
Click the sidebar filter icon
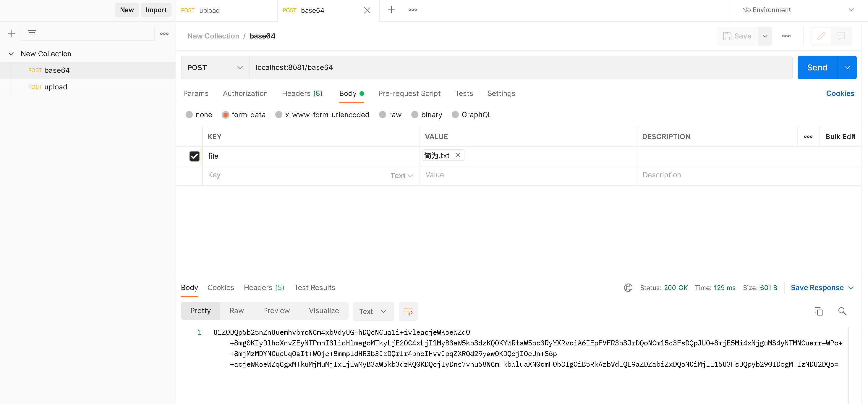coord(32,34)
